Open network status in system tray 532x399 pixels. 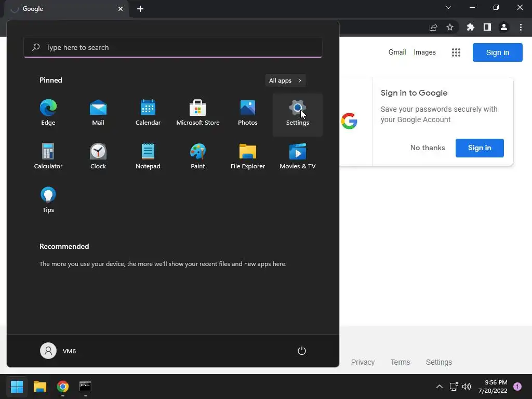[454, 387]
